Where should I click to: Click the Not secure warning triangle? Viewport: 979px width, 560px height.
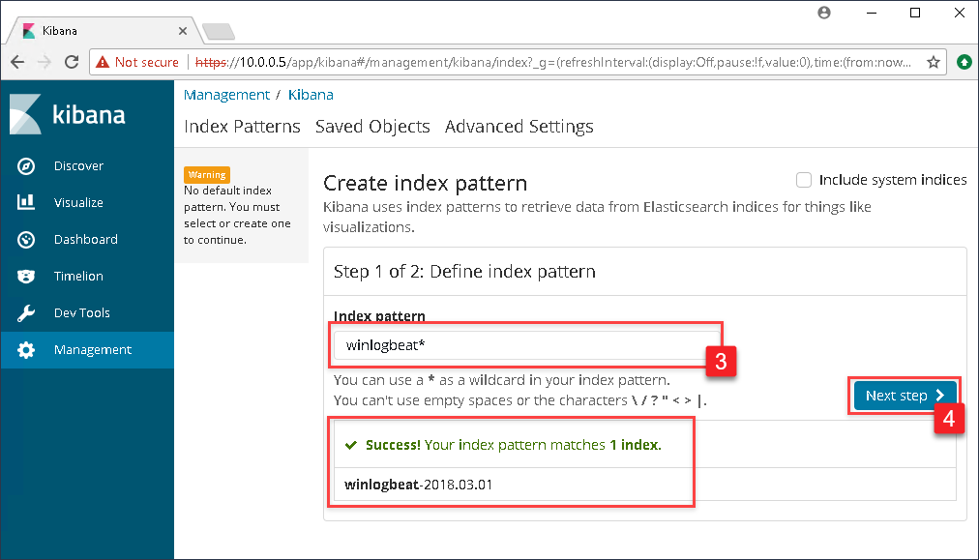click(103, 62)
